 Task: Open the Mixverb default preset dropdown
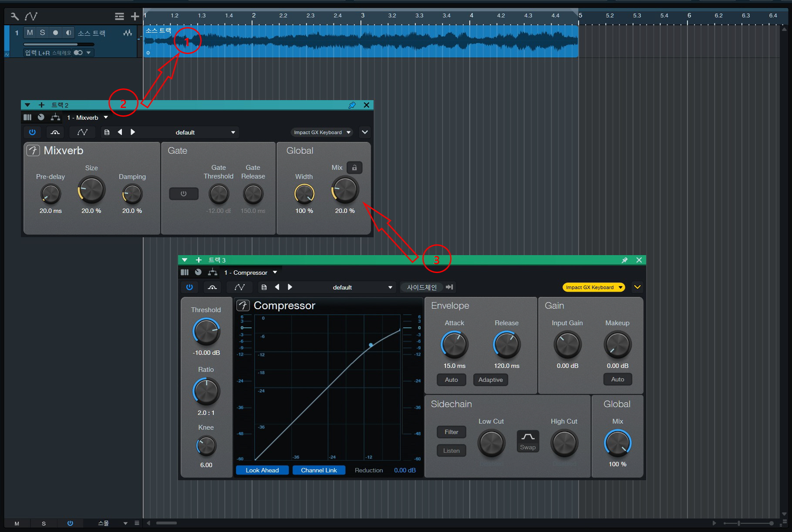pos(205,132)
